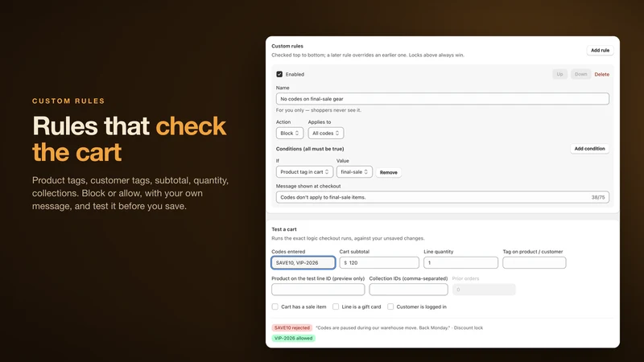Move the rule Up
The height and width of the screenshot is (362, 644).
559,74
